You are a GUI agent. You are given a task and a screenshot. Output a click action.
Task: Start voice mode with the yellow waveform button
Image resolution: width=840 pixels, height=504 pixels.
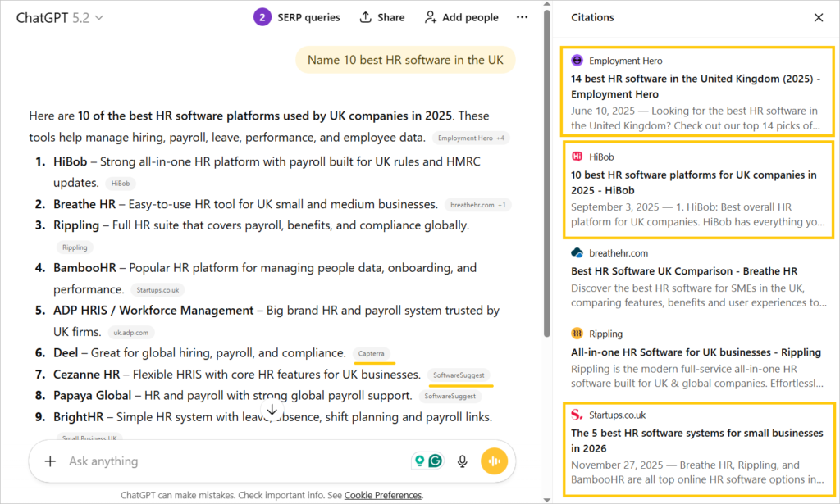494,461
